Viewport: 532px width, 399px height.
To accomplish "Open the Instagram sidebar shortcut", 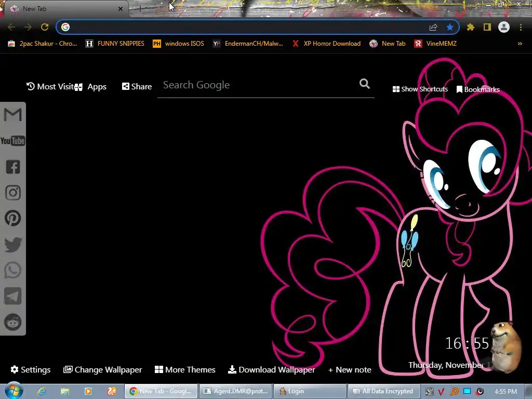I will [x=13, y=193].
